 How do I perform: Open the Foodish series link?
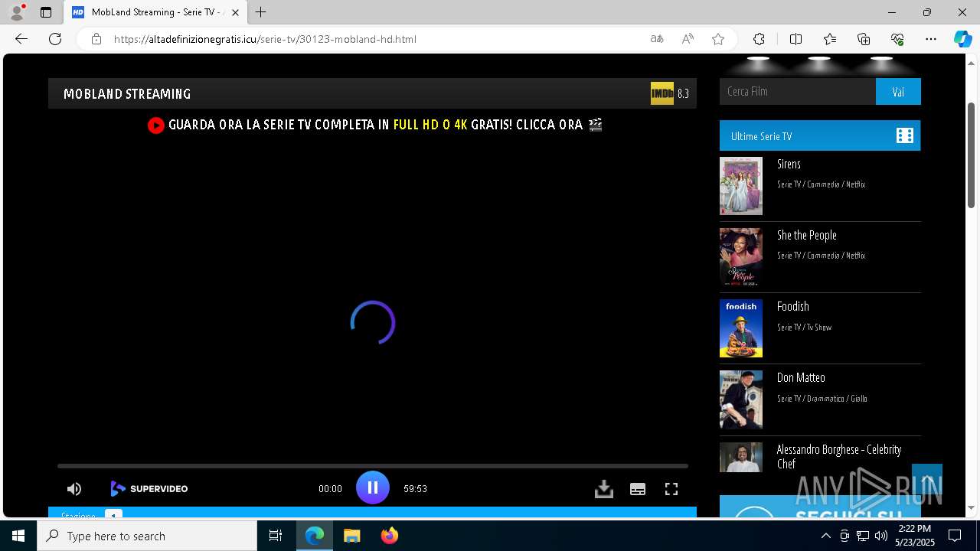793,306
